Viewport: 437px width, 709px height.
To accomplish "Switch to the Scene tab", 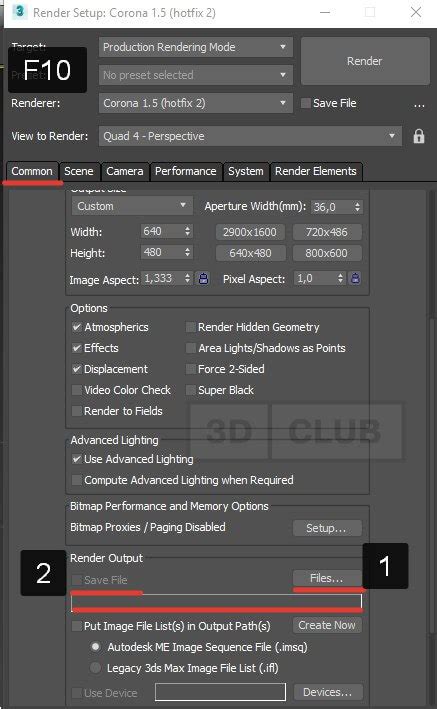I will coord(79,171).
